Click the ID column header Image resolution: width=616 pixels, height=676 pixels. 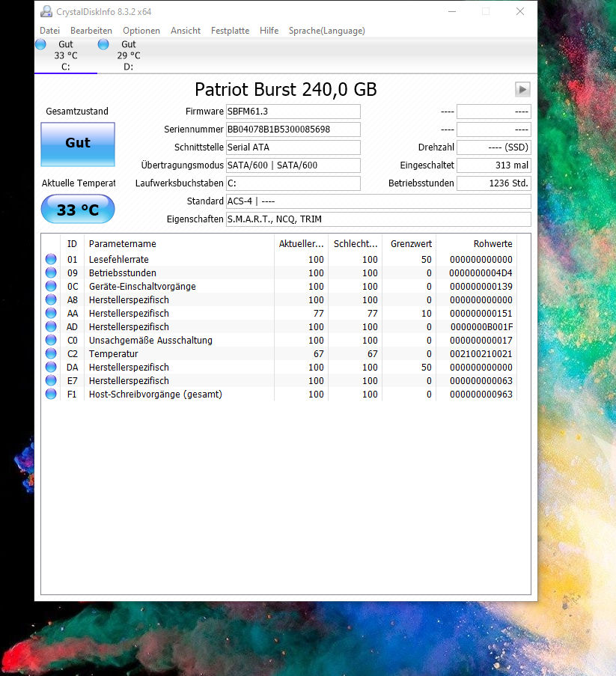coord(72,243)
